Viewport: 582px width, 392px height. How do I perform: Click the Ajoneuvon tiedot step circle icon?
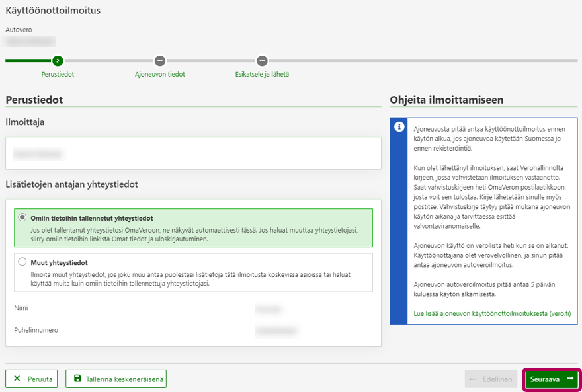(159, 61)
